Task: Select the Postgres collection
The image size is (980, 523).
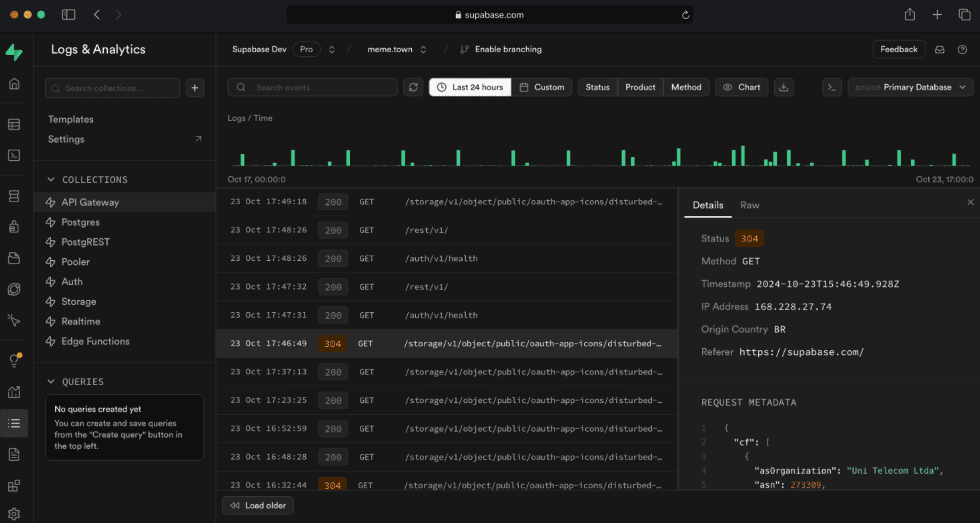Action: click(x=125, y=222)
